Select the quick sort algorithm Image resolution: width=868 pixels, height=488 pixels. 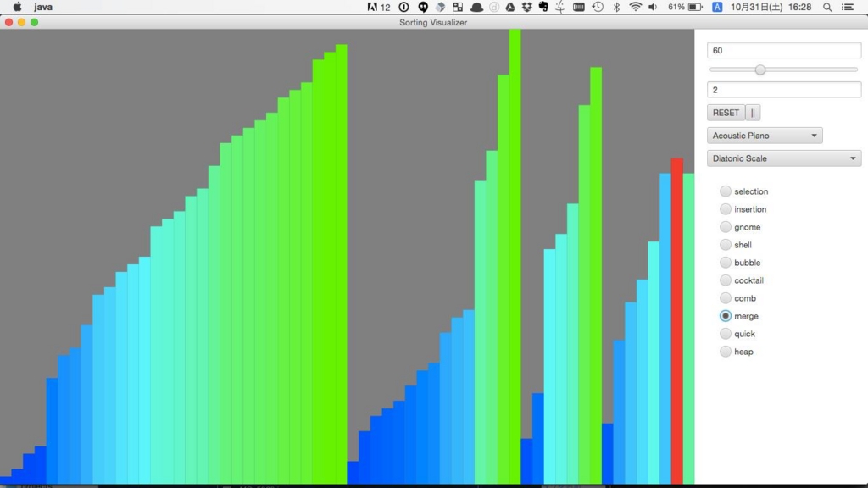pyautogui.click(x=726, y=334)
